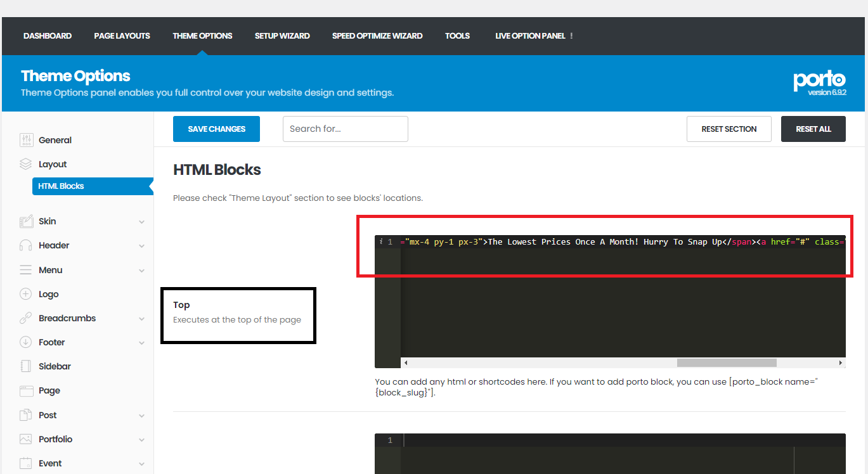
Task: Click the Reset Section button
Action: pyautogui.click(x=729, y=129)
